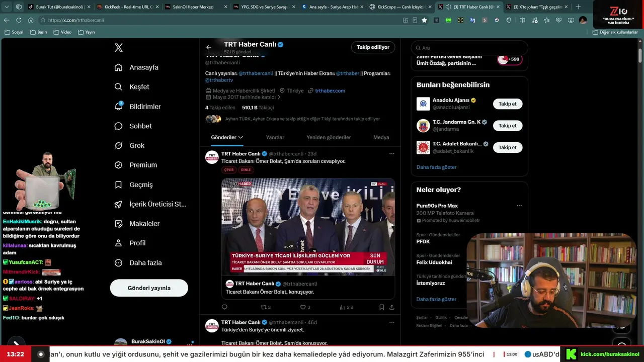Viewport: 644px width, 362px height.
Task: Repost the post with 2 reposts
Action: pyautogui.click(x=265, y=307)
